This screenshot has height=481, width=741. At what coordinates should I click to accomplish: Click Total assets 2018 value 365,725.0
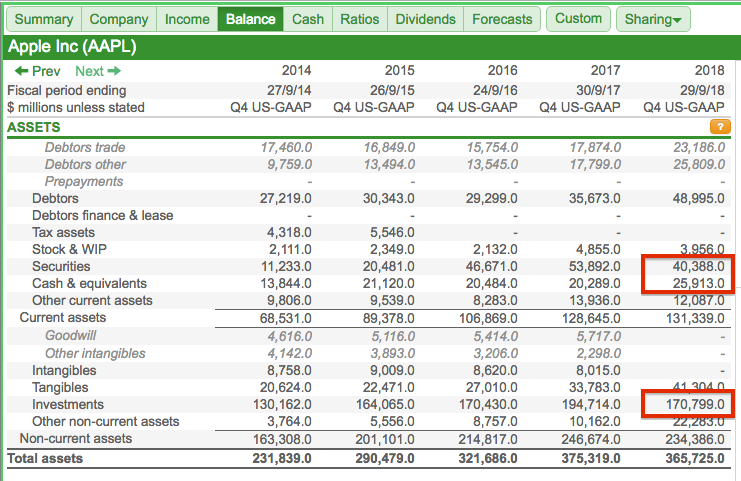(x=695, y=458)
